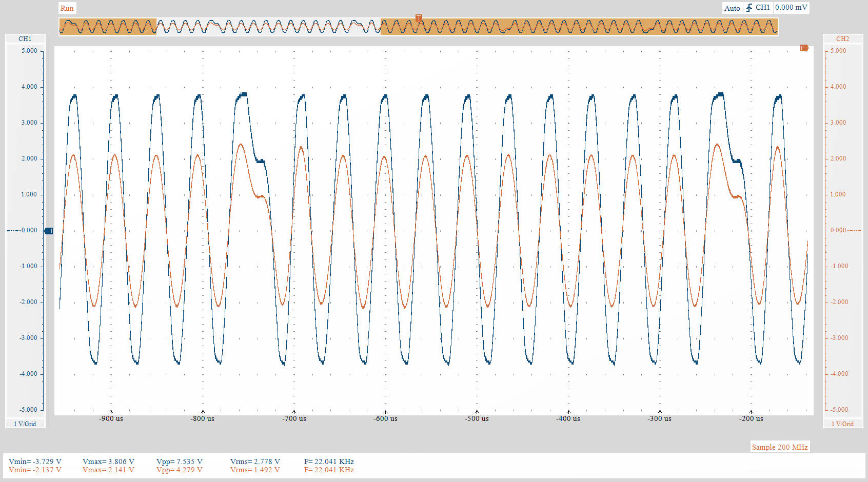Click the orange CH2 trigger level marker

pyautogui.click(x=804, y=48)
